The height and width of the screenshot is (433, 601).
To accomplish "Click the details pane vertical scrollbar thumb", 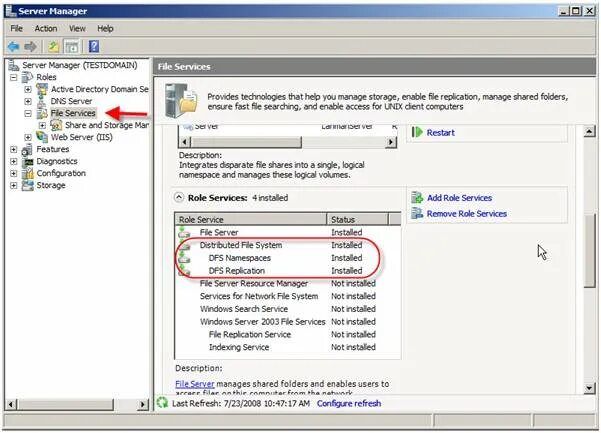I will coord(589,250).
